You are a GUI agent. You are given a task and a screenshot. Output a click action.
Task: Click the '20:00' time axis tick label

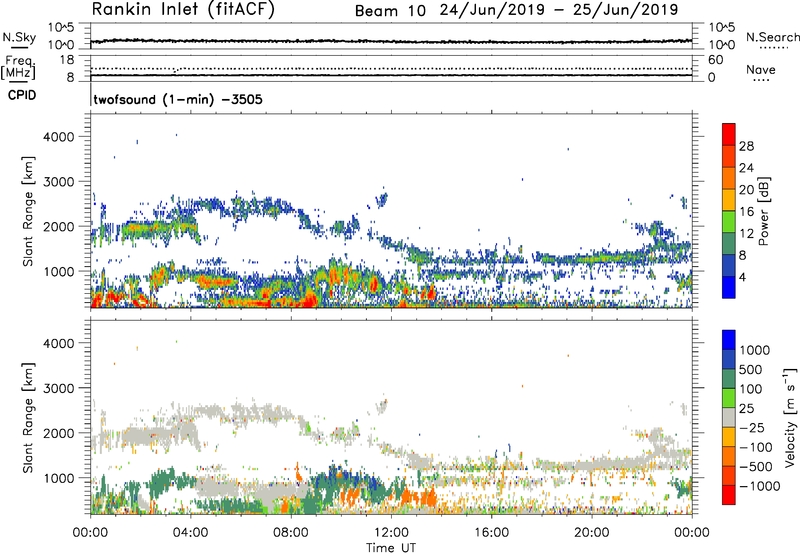(x=591, y=533)
